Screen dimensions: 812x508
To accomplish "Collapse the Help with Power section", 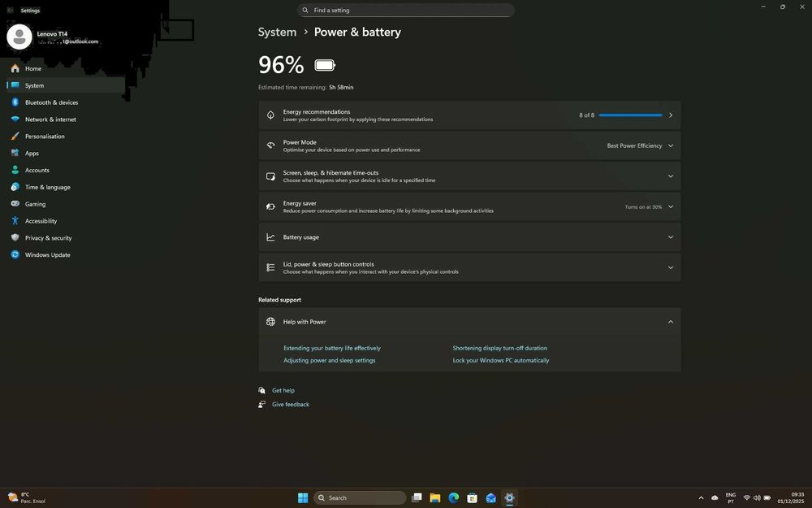I will (x=671, y=322).
